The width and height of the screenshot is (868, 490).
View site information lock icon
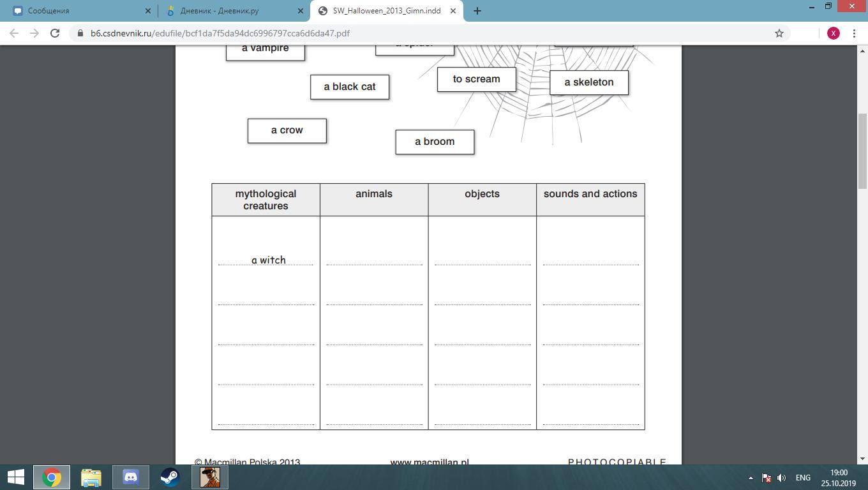[80, 33]
